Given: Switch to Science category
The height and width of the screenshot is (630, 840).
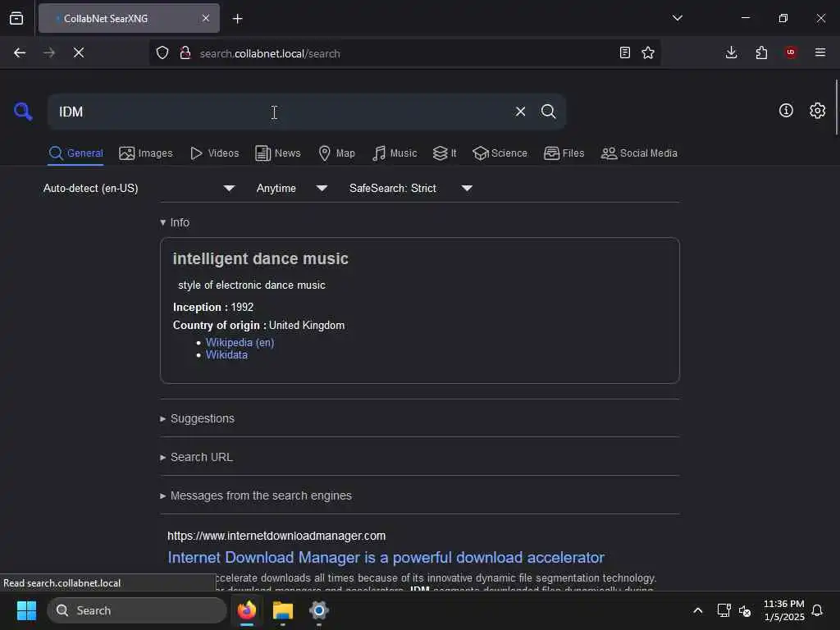Looking at the screenshot, I should click(500, 153).
